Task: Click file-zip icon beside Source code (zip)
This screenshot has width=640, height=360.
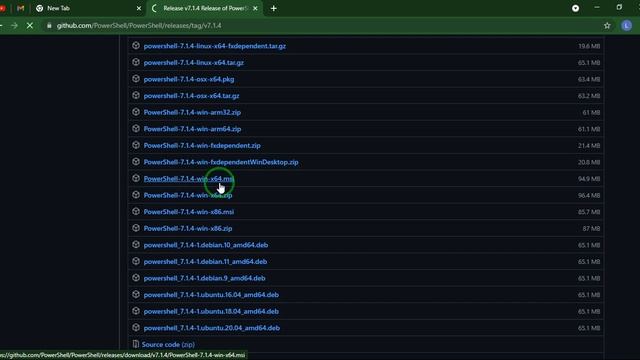Action: 136,344
